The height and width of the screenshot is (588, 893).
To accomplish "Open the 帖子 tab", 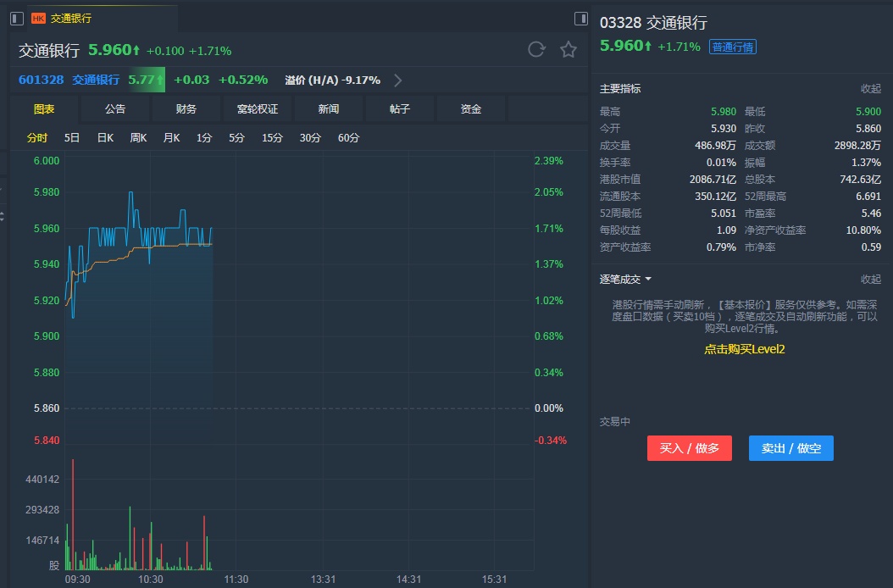I will click(400, 108).
